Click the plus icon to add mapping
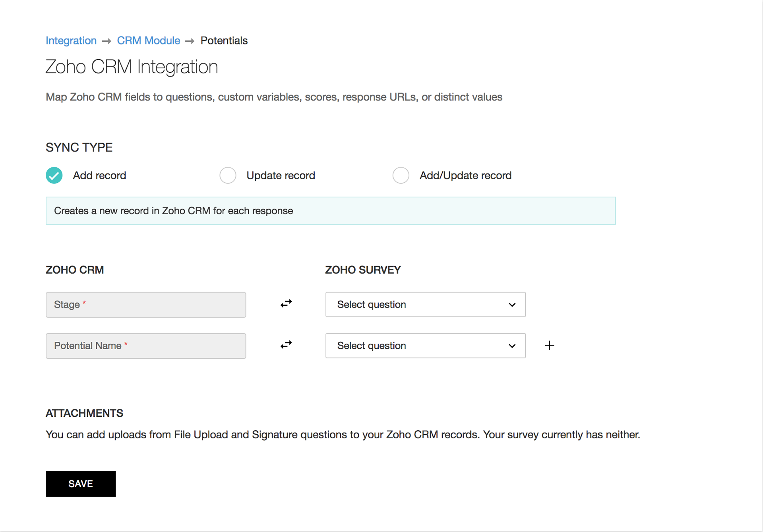Image resolution: width=763 pixels, height=532 pixels. (x=549, y=345)
